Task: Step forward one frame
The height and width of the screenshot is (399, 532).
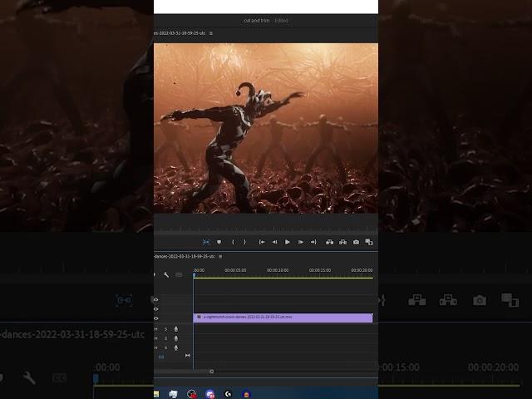Action: click(x=301, y=242)
